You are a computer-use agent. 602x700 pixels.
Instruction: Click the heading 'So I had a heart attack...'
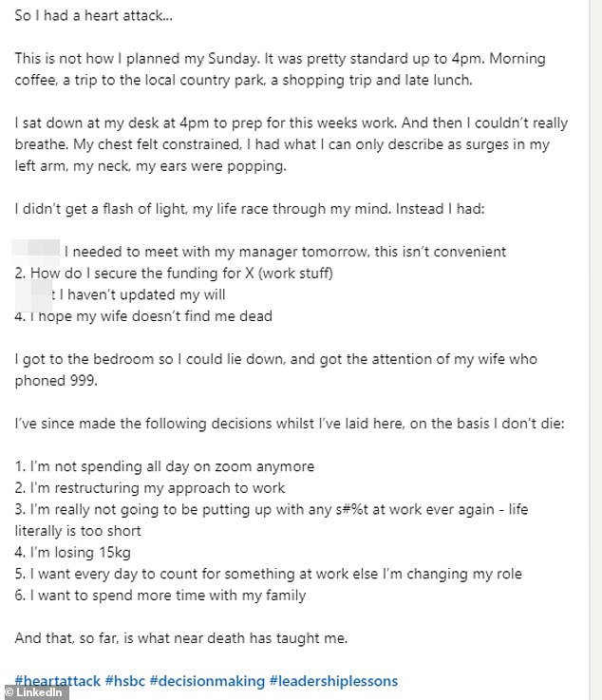[93, 15]
